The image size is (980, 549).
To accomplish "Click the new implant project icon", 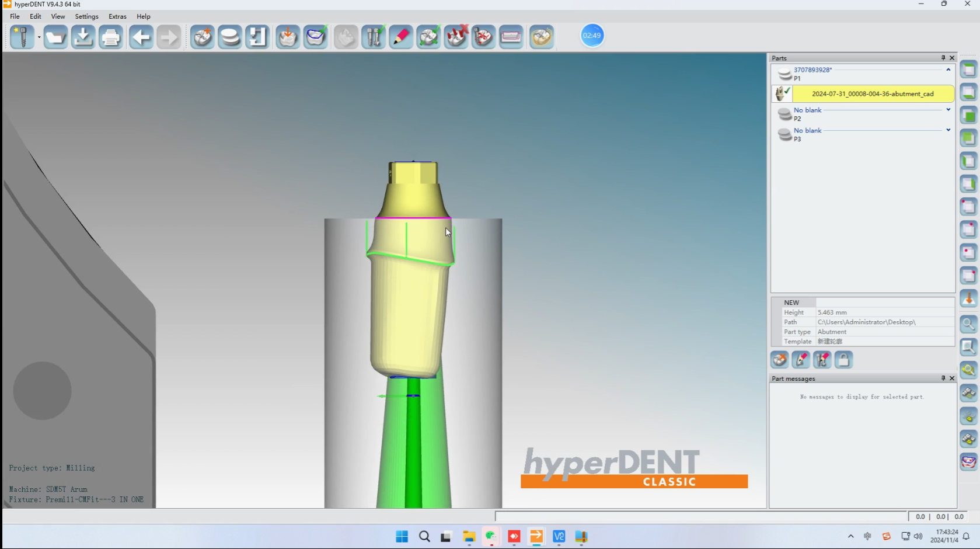I will [x=22, y=37].
